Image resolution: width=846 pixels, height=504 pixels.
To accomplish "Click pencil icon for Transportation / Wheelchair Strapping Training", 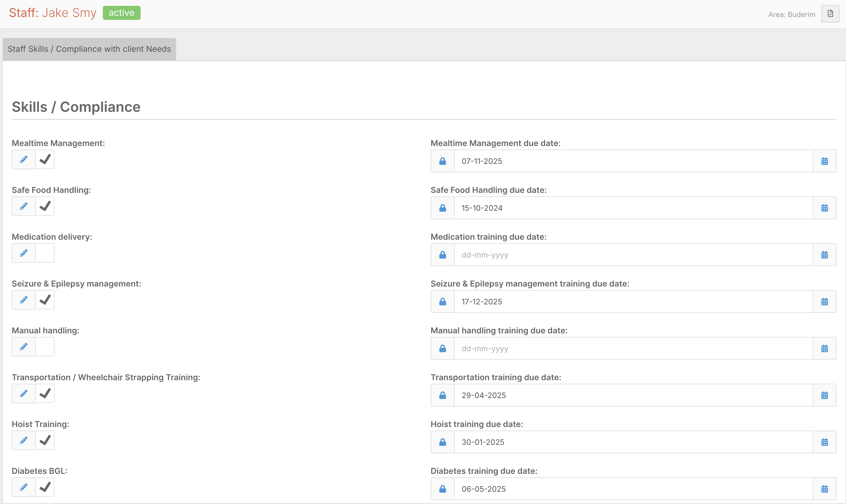I will point(23,394).
